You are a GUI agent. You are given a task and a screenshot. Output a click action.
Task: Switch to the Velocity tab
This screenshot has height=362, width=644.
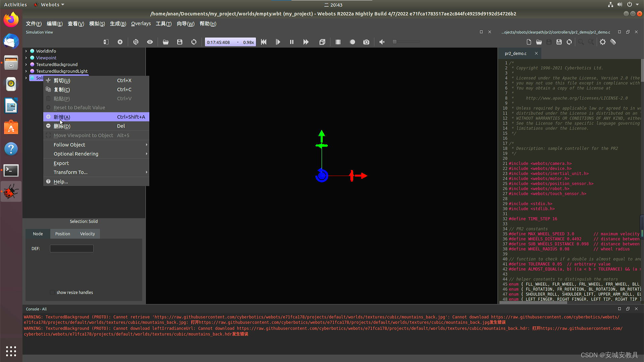88,234
